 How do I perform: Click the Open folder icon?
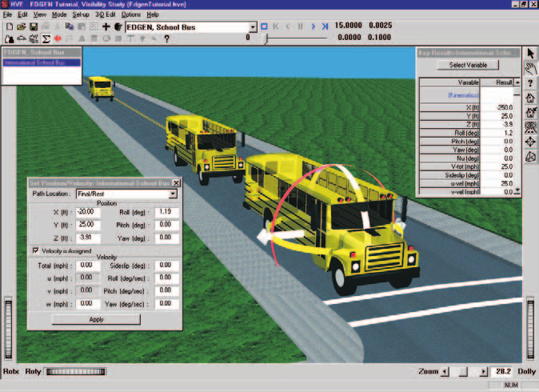tap(22, 27)
